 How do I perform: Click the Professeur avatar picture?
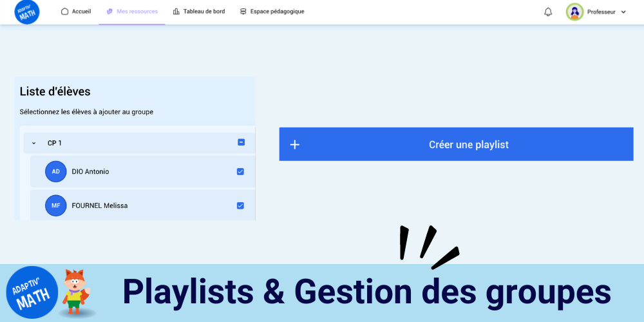574,12
